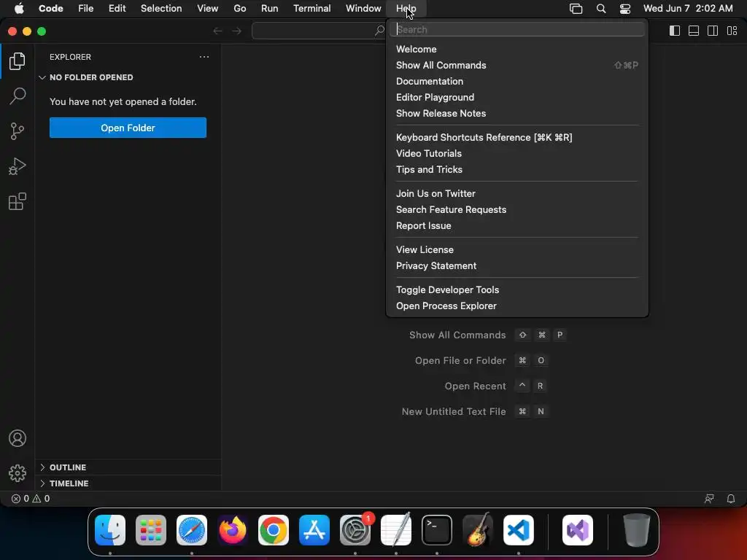Toggle the primary side bar layout icon
Image resolution: width=747 pixels, height=560 pixels.
tap(675, 31)
